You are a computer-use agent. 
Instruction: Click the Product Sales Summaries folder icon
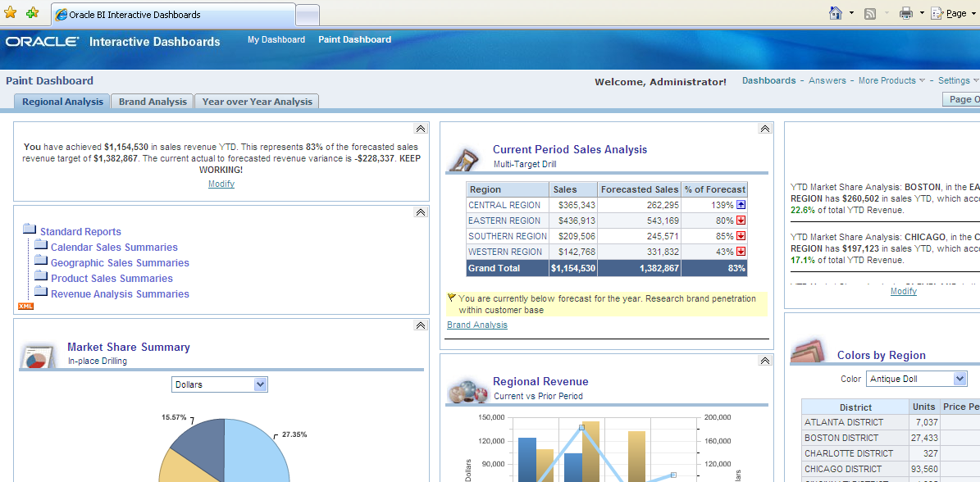pos(41,276)
